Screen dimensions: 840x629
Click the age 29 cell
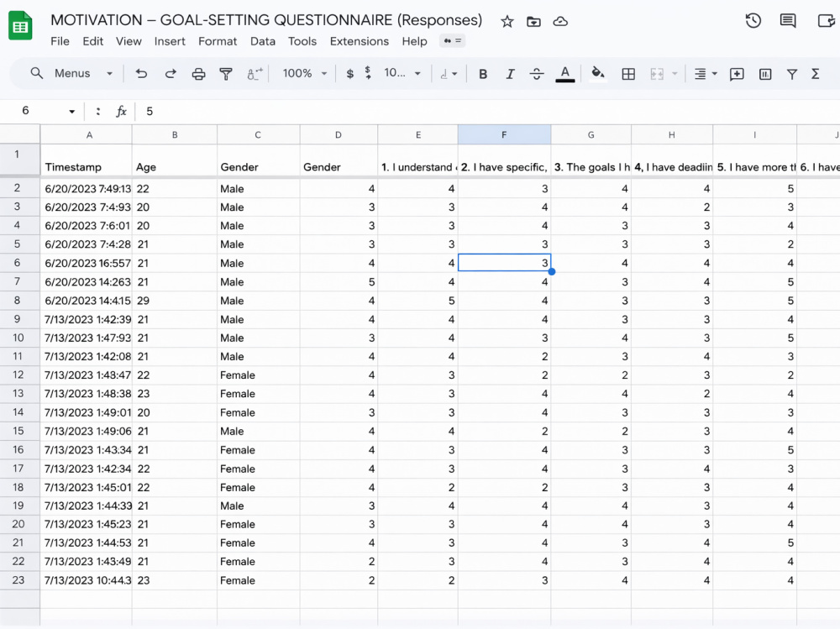tap(175, 301)
